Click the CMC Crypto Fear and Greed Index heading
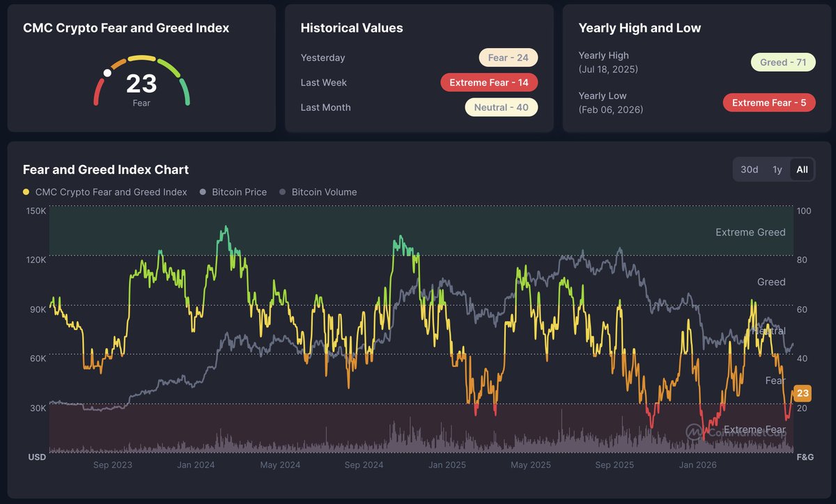 pyautogui.click(x=126, y=28)
